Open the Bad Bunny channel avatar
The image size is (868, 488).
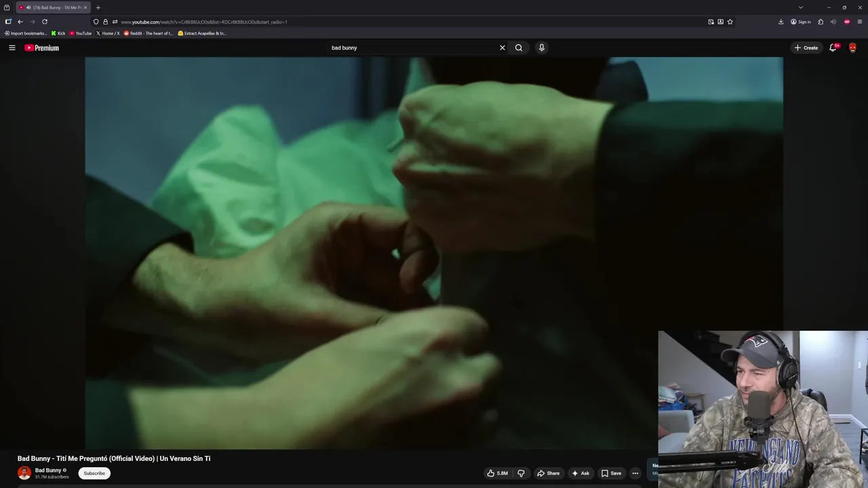pyautogui.click(x=24, y=473)
